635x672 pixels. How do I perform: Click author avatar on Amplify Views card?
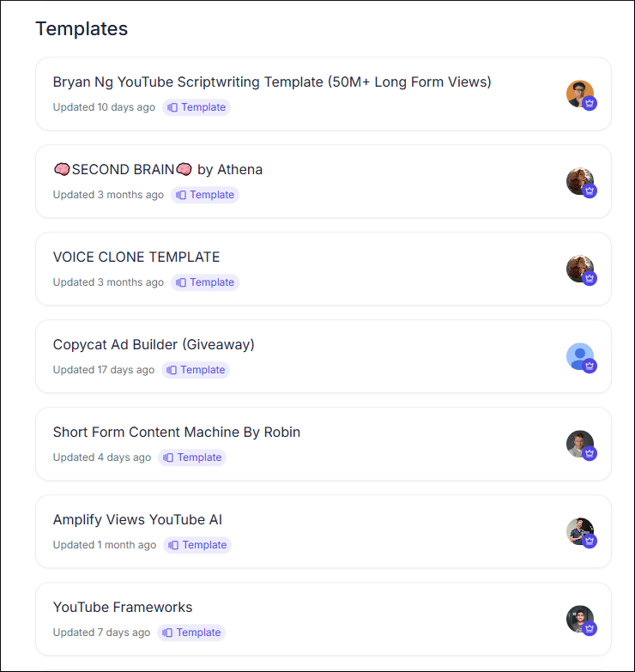(x=579, y=530)
